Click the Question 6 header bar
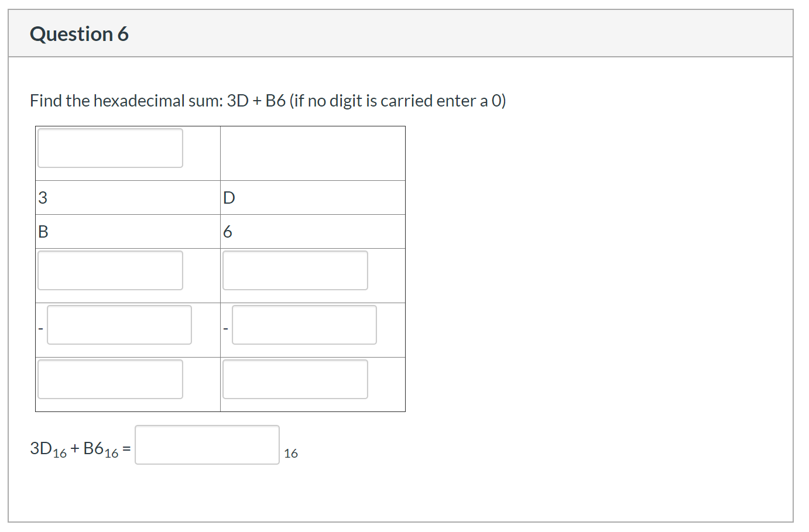Viewport: 809px width, 532px height. (79, 33)
